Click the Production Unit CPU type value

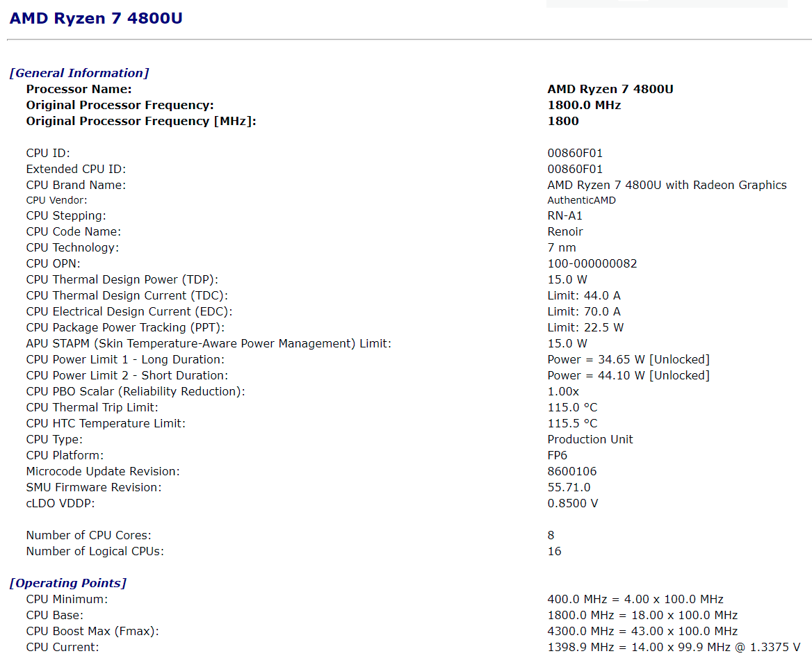(590, 439)
